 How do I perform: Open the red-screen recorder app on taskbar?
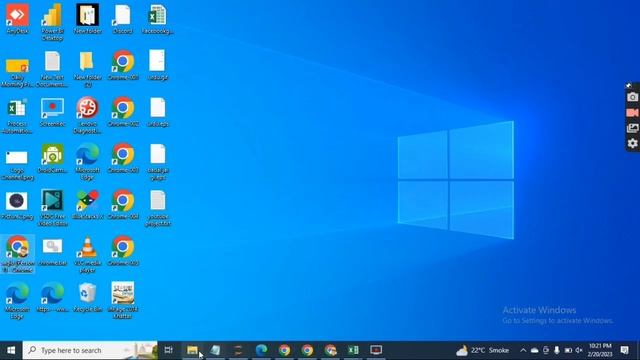[376, 350]
